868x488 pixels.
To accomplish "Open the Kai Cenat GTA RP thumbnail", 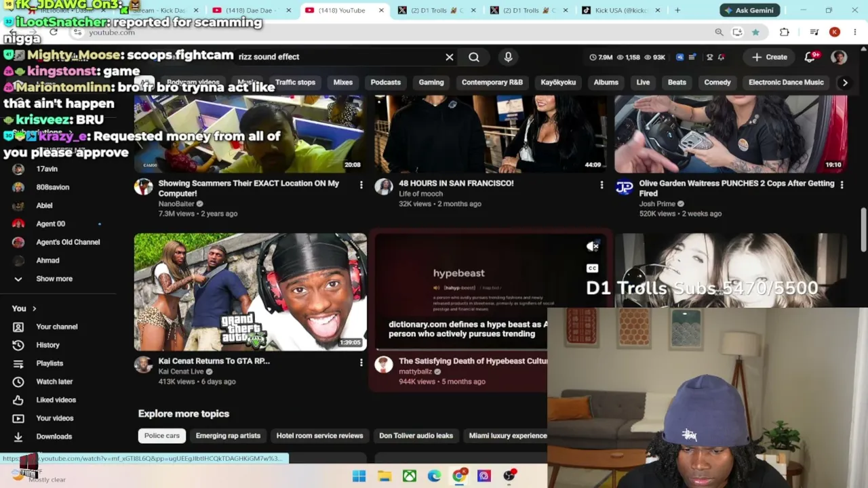I will pos(250,292).
